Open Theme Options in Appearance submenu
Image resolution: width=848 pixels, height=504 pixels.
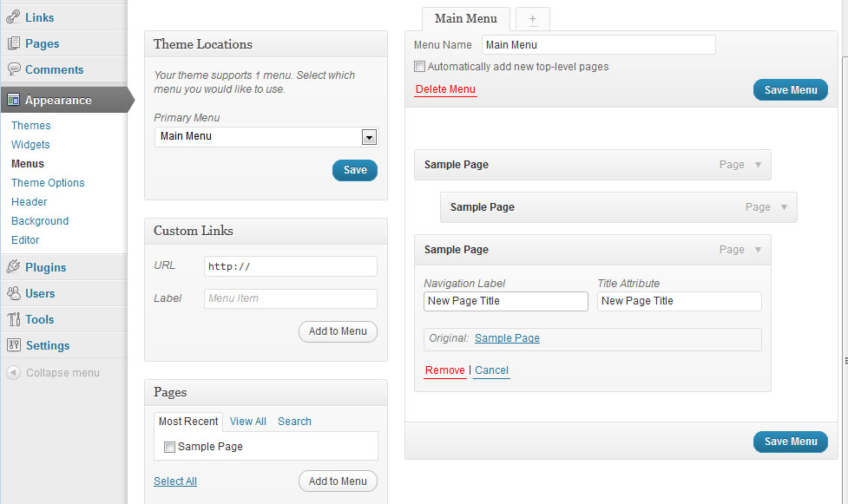[48, 183]
